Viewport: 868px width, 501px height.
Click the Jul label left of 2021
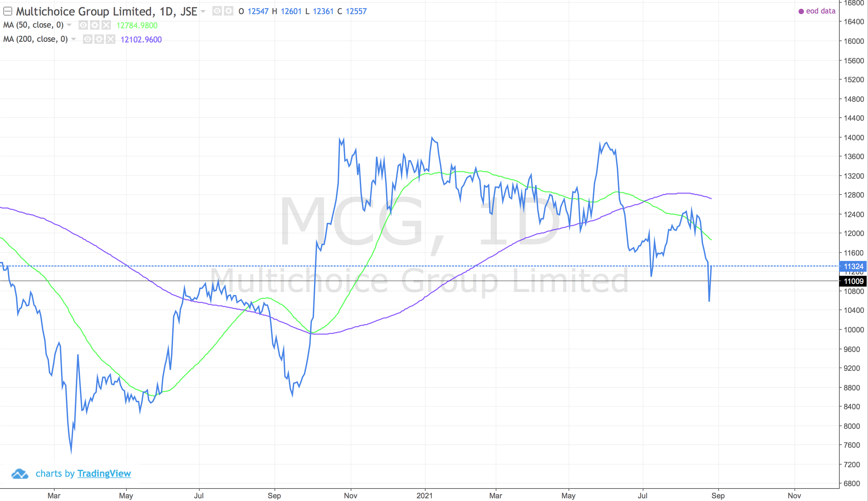coord(199,496)
